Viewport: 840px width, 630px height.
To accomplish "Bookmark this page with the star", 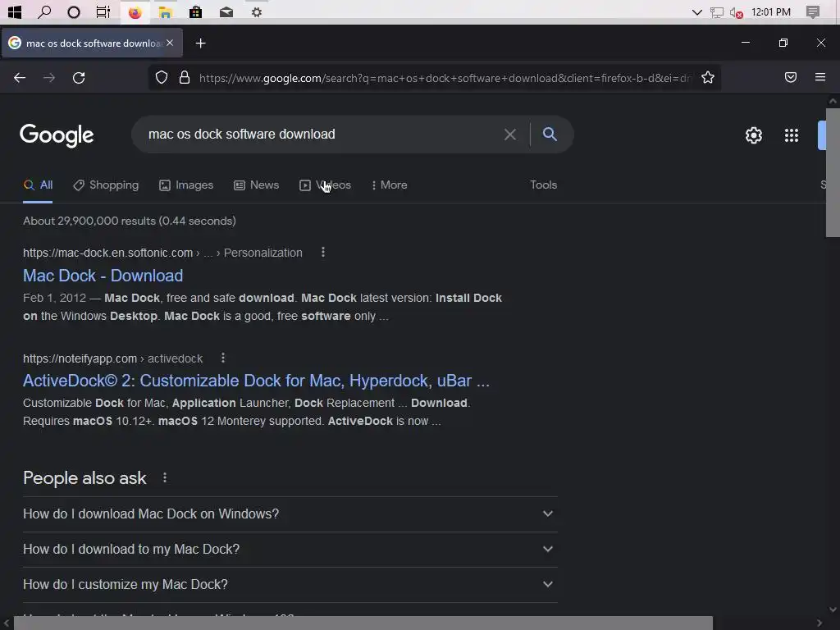I will tap(708, 78).
